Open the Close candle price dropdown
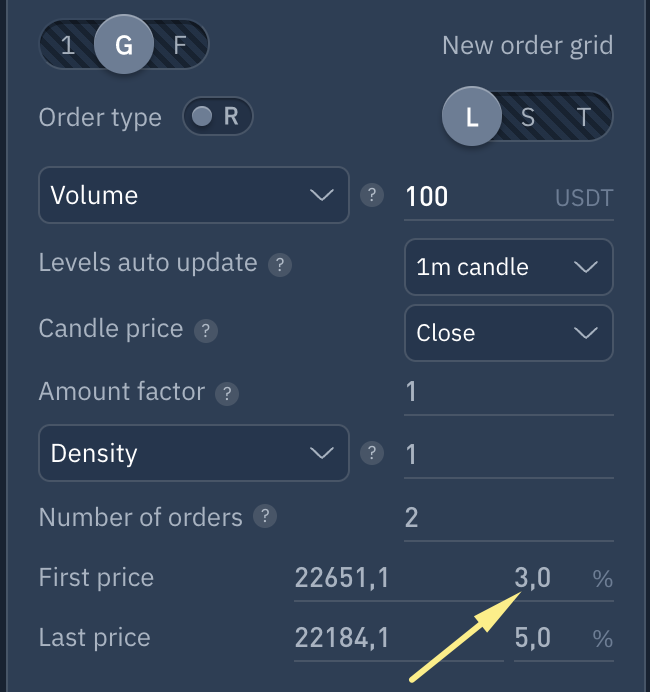Viewport: 650px width, 692px height. (508, 333)
